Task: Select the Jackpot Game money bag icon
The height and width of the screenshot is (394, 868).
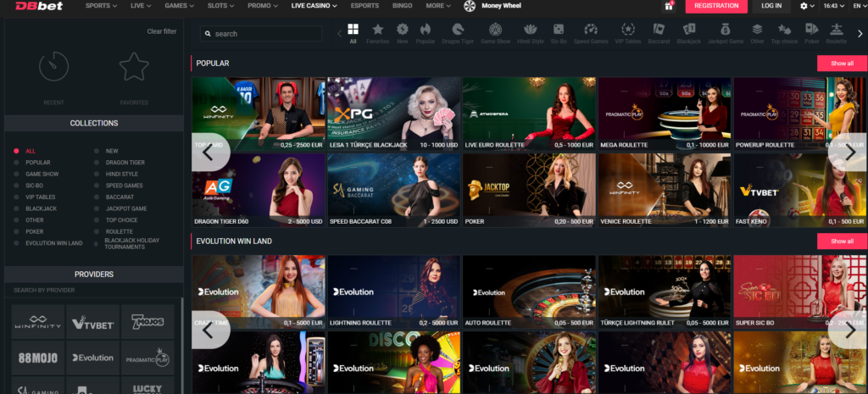Action: pos(726,30)
